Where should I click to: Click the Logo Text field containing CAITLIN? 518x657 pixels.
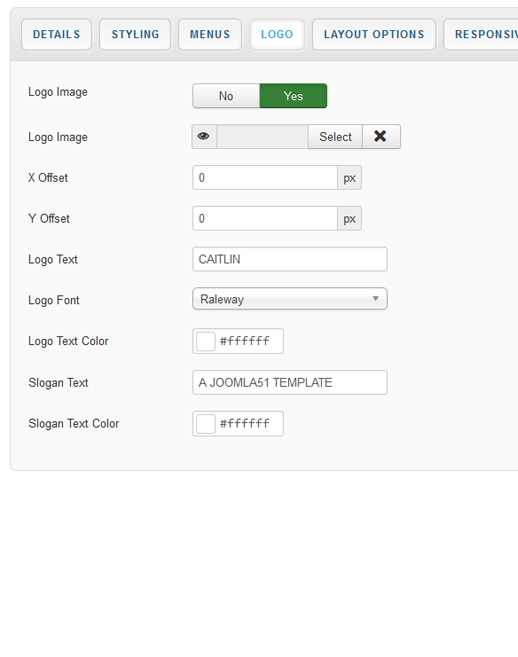click(290, 259)
